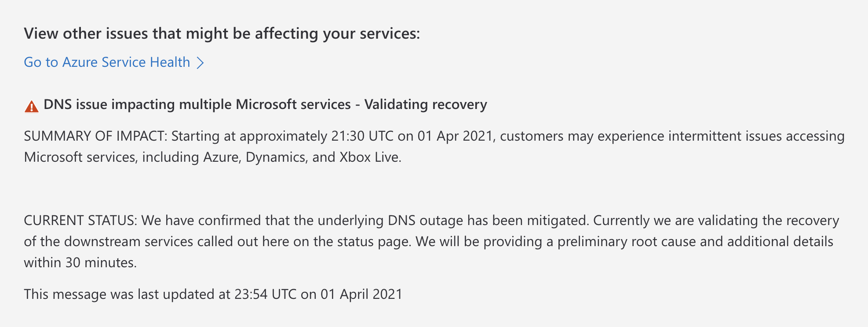
Task: Click the chevron arrow beside Azure Service Health
Action: tap(200, 63)
